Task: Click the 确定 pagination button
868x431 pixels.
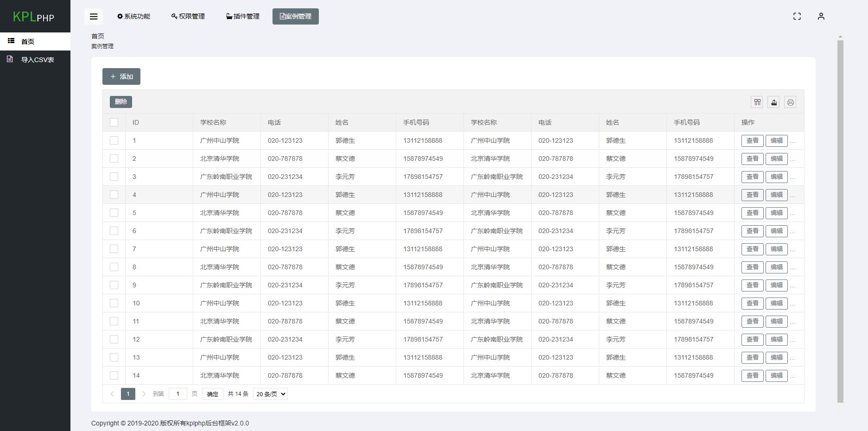Action: 213,394
